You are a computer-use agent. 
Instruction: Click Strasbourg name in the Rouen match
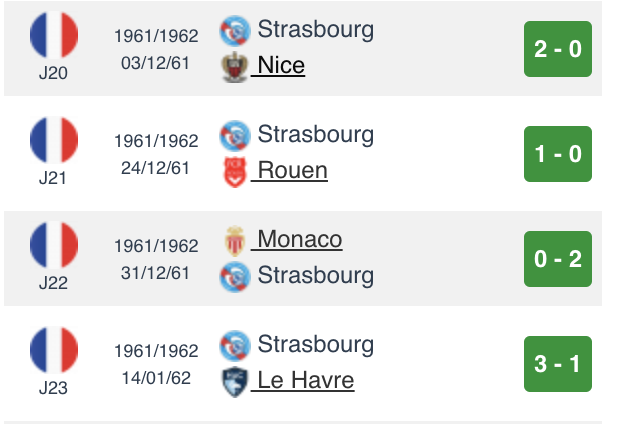(x=315, y=134)
